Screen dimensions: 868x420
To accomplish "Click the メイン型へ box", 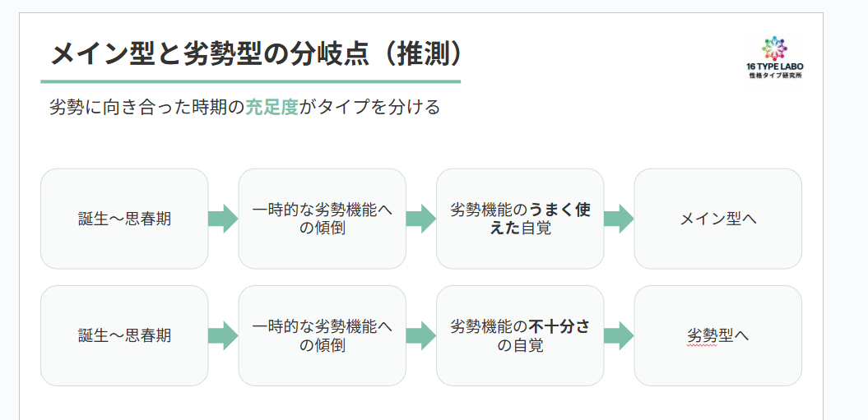I will [x=717, y=219].
